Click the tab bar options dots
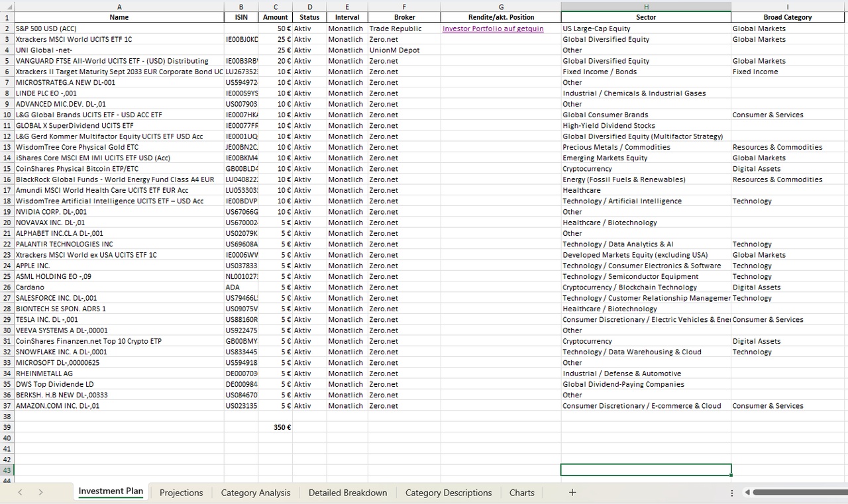This screenshot has height=504, width=848. point(731,493)
